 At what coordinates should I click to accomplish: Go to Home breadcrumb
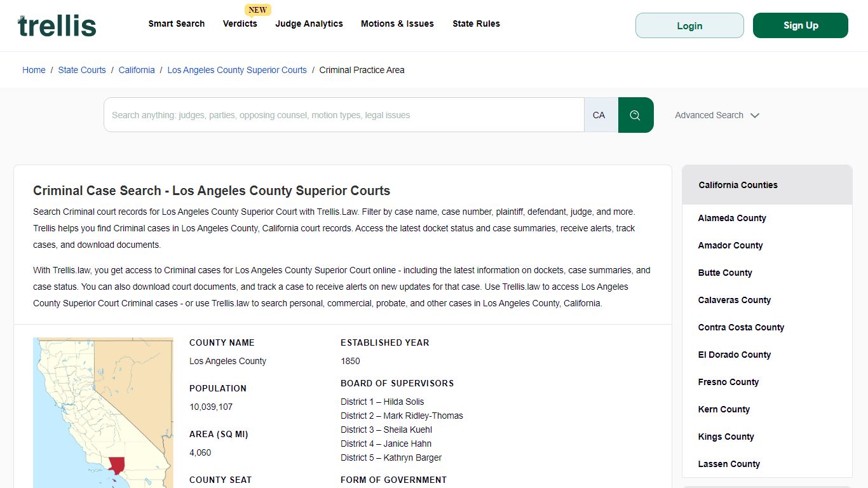(34, 70)
